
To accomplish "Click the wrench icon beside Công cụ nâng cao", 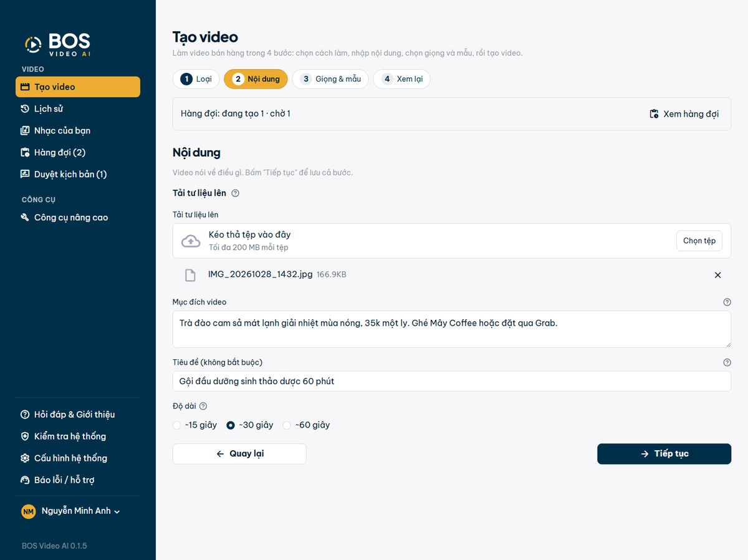I will pyautogui.click(x=25, y=218).
